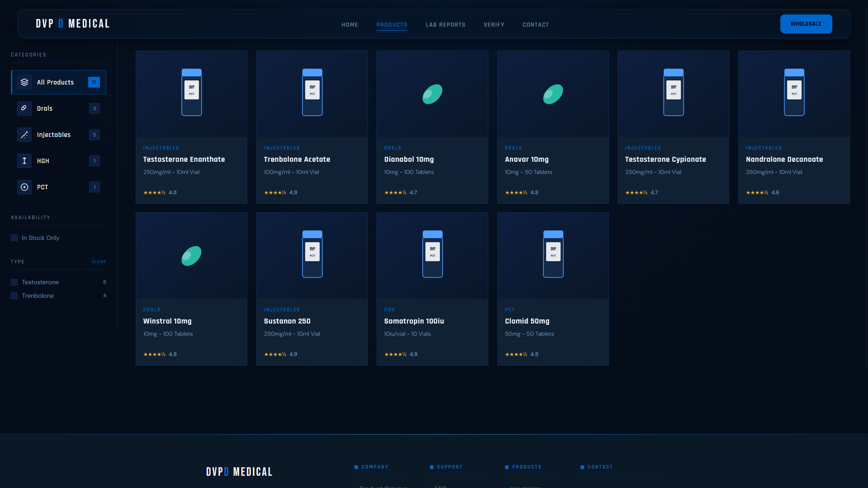The image size is (868, 488).
Task: Click the Clomid 50mg vial image
Action: coord(553,254)
